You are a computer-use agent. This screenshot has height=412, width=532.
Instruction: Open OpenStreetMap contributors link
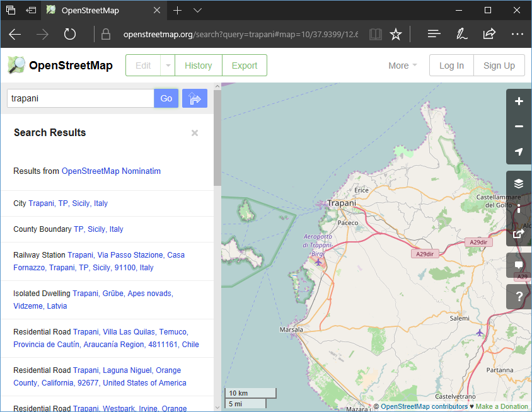tap(424, 406)
